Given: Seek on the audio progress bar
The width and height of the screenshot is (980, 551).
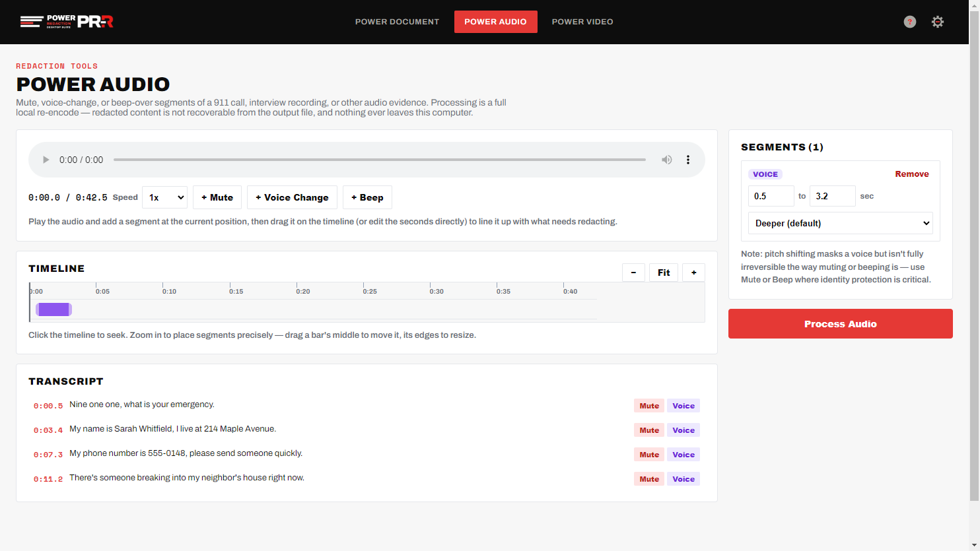Looking at the screenshot, I should pyautogui.click(x=380, y=160).
